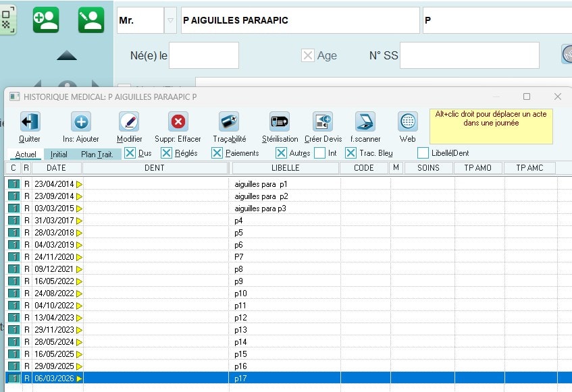The height and width of the screenshot is (392, 572).
Task: Click the yellow arrow on 06/03/2026 row
Action: 79,379
